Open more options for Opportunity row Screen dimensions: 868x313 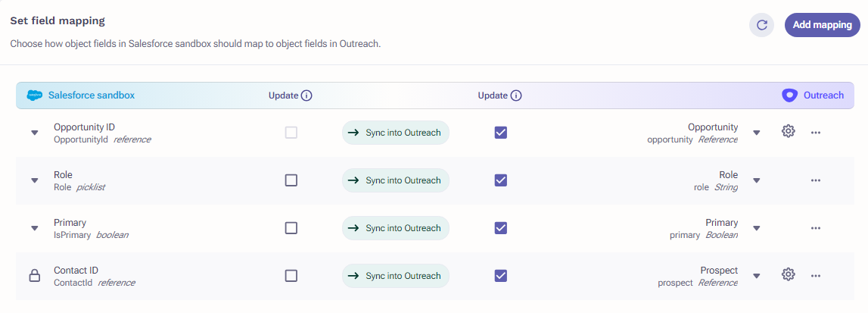816,133
